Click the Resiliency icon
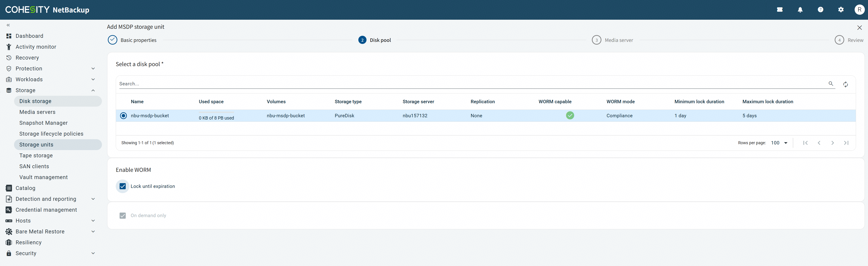This screenshot has width=868, height=266. pyautogui.click(x=9, y=242)
